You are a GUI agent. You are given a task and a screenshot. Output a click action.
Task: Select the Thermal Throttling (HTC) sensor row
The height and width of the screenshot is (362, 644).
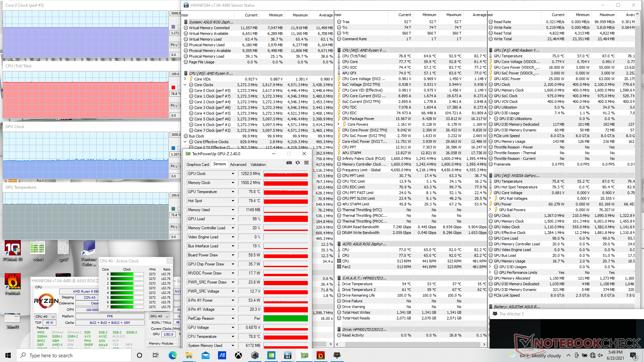(411, 210)
